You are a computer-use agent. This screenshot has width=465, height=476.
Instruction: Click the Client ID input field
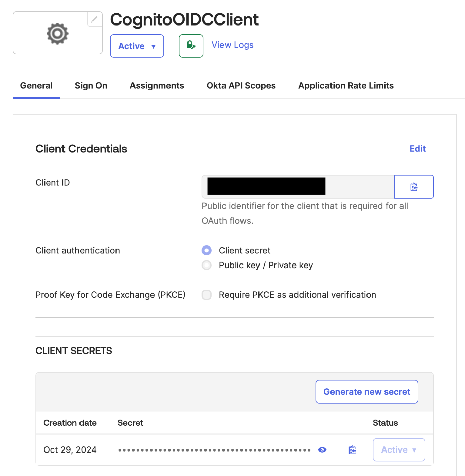pos(298,187)
